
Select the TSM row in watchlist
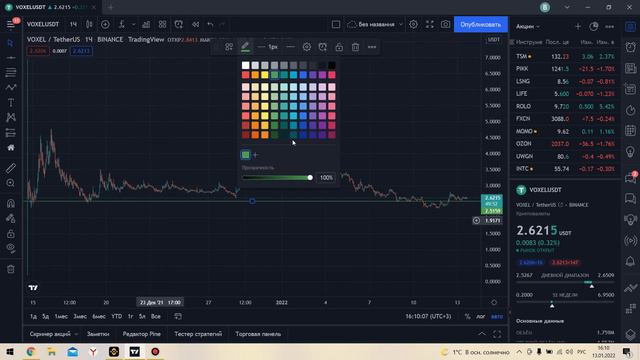(x=565, y=56)
